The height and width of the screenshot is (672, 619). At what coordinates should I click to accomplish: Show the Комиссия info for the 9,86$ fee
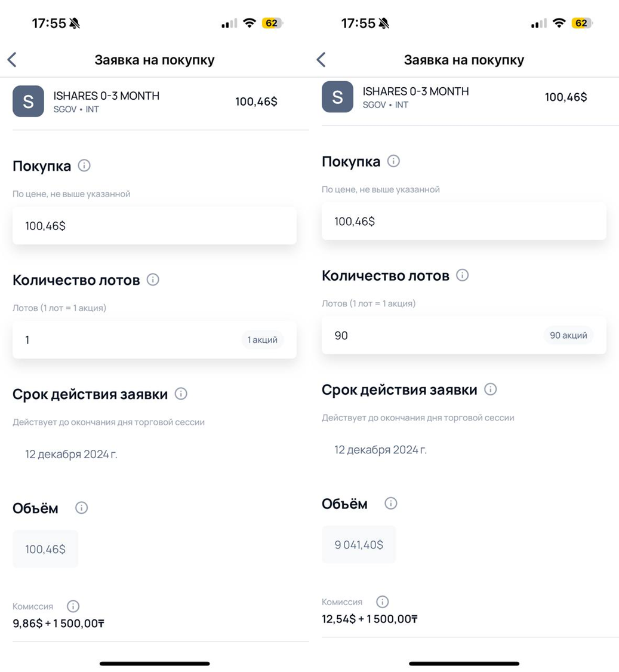pos(73,606)
